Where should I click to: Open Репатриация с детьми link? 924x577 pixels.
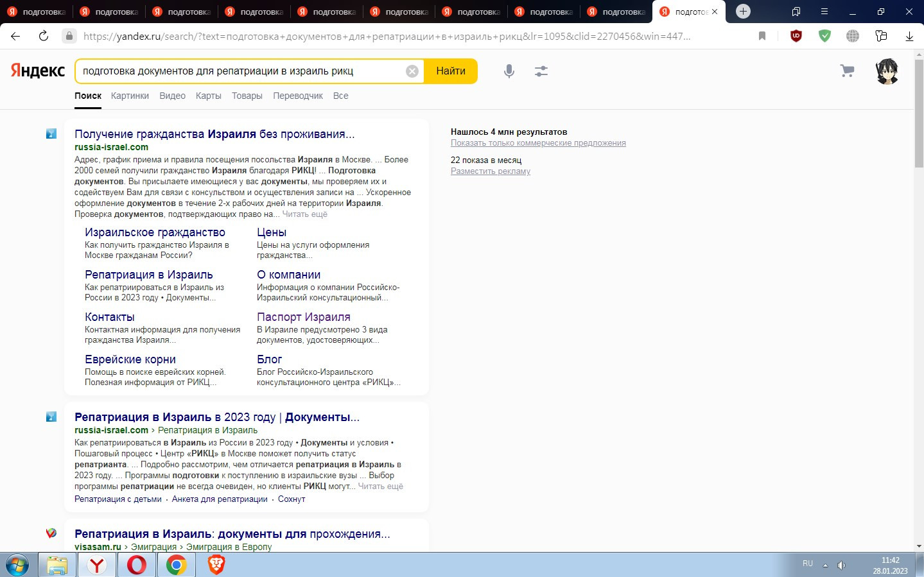[118, 499]
